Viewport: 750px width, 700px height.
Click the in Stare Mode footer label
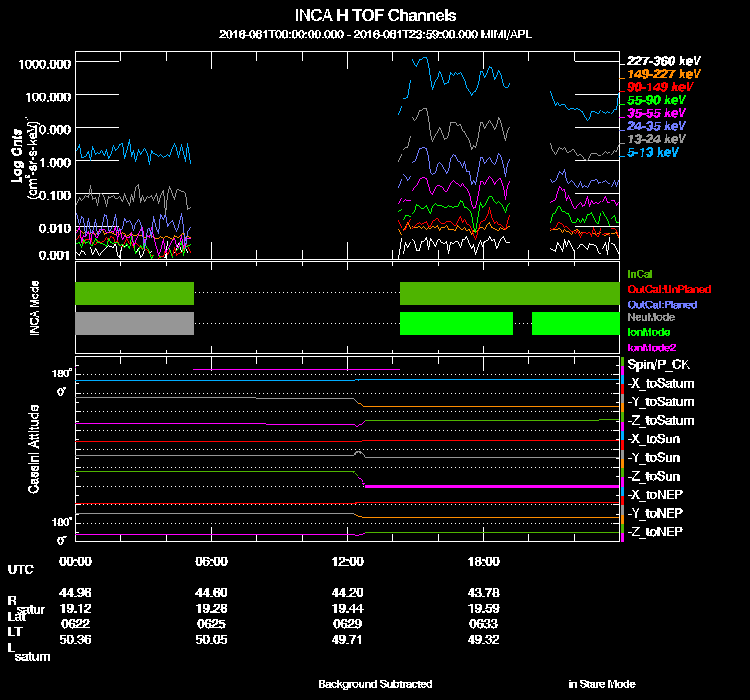pos(602,684)
